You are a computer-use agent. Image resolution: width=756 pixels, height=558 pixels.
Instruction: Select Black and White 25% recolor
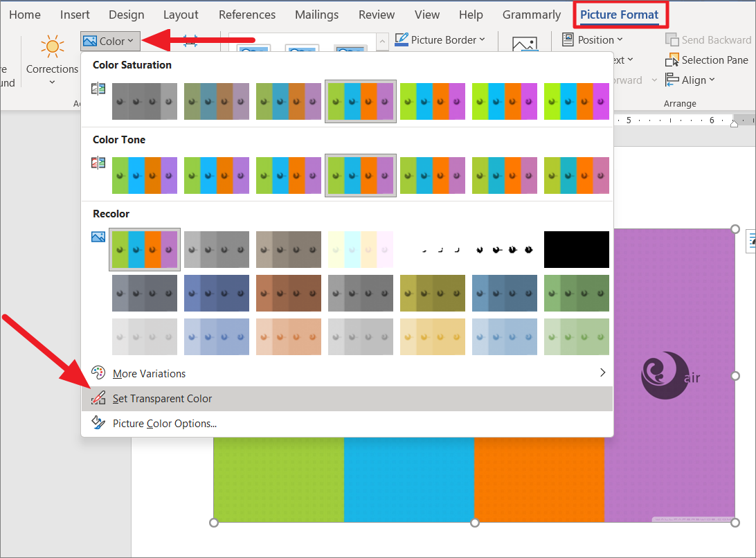[433, 249]
